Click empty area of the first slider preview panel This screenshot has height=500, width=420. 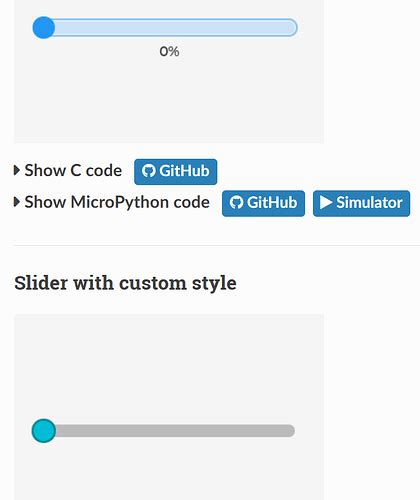pyautogui.click(x=169, y=100)
